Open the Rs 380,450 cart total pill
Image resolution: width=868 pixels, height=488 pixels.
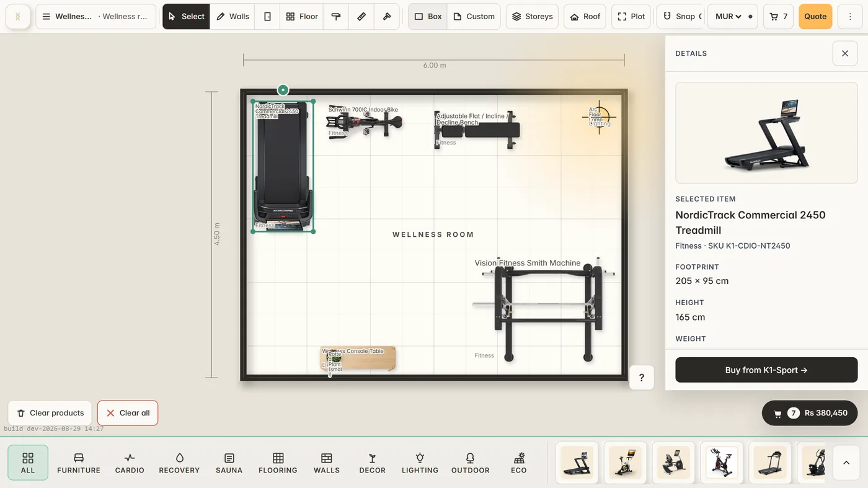click(x=810, y=413)
